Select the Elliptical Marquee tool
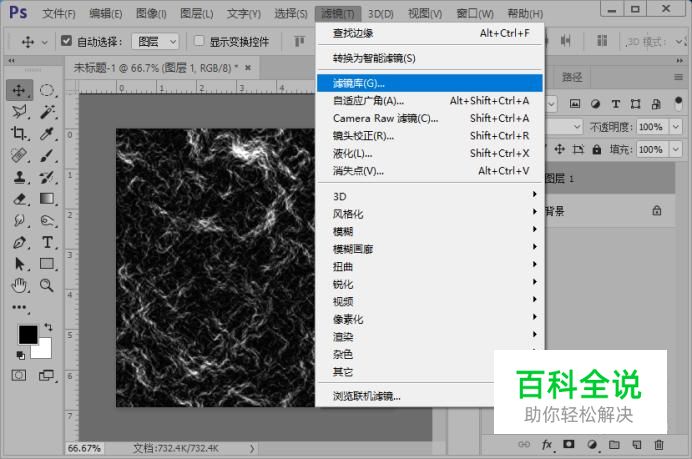 [47, 90]
